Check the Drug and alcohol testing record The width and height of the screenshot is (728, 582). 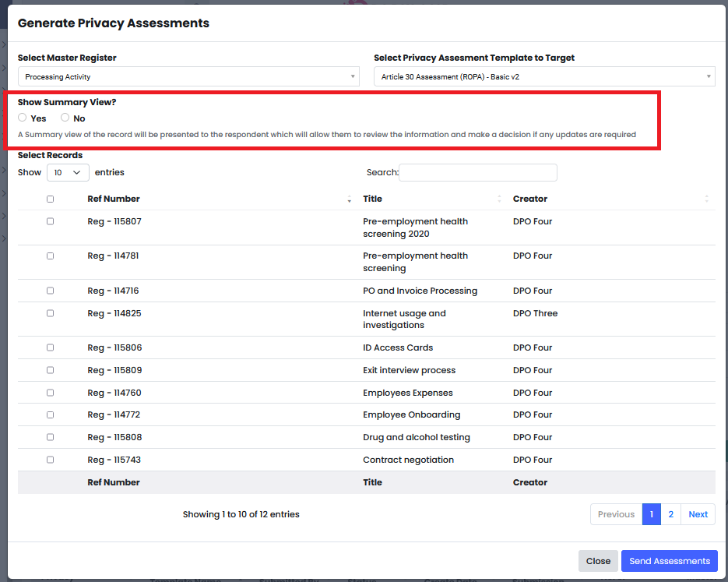click(51, 437)
